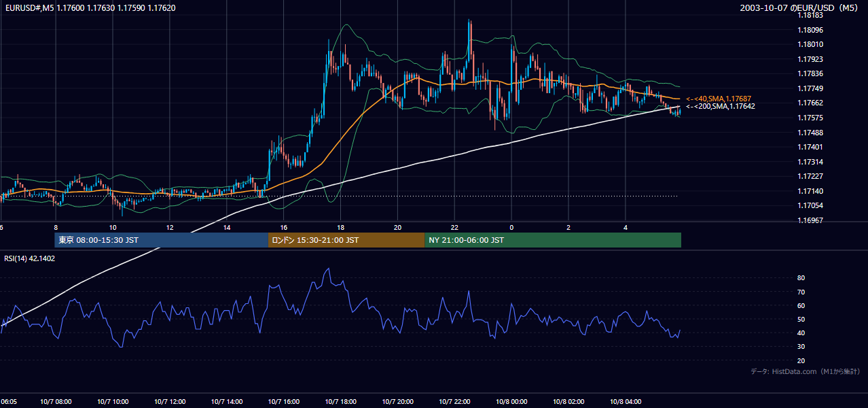
Task: Click hour label 18 under the price chart
Action: pos(341,228)
